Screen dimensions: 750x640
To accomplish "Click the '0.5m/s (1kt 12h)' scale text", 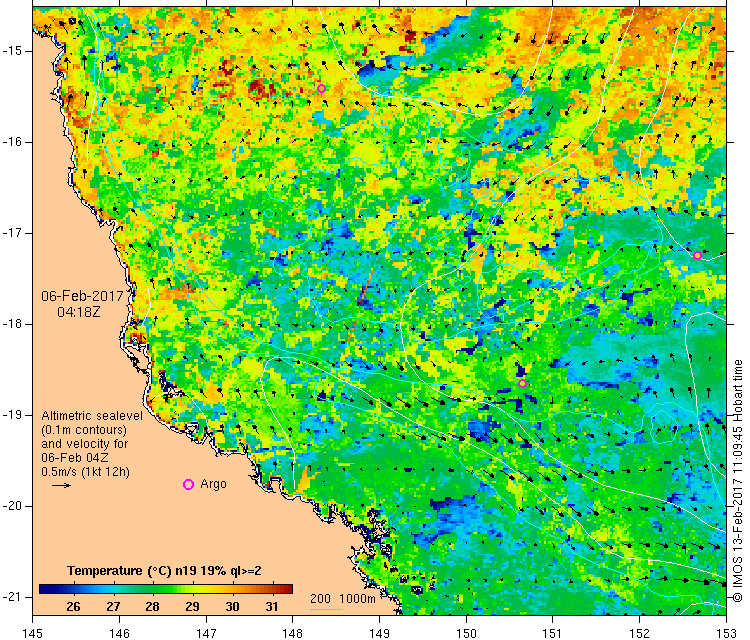I will [x=85, y=472].
